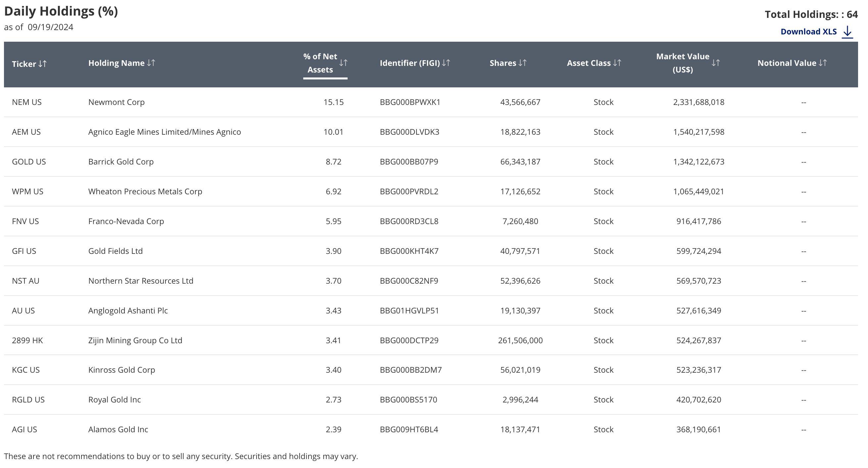Select Zijin Mining Group Co Ltd
Image resolution: width=868 pixels, height=468 pixels.
coord(135,341)
